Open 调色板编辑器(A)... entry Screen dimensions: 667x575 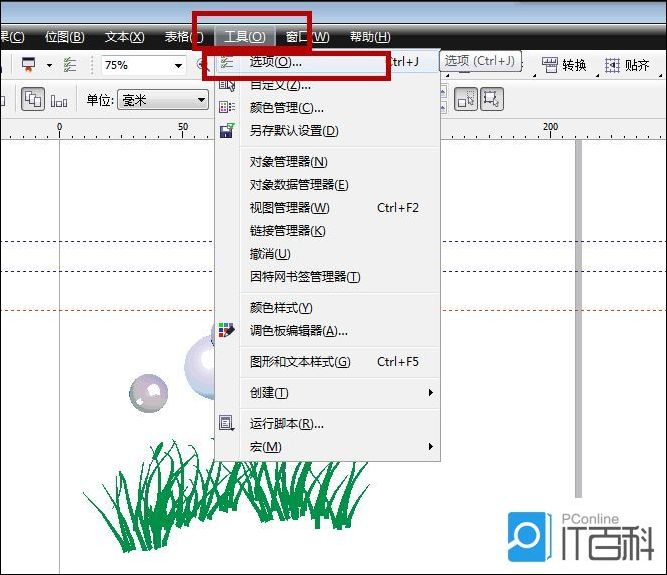[x=327, y=330]
